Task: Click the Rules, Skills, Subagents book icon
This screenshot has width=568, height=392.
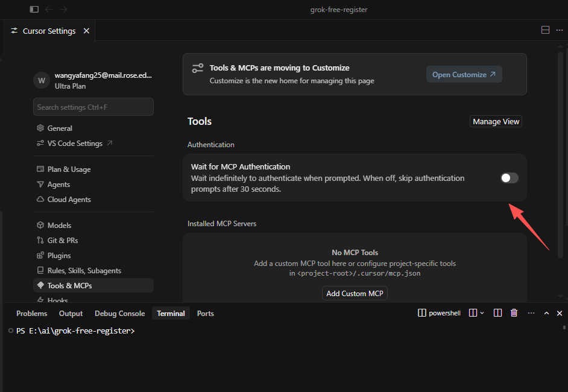Action: pos(40,270)
